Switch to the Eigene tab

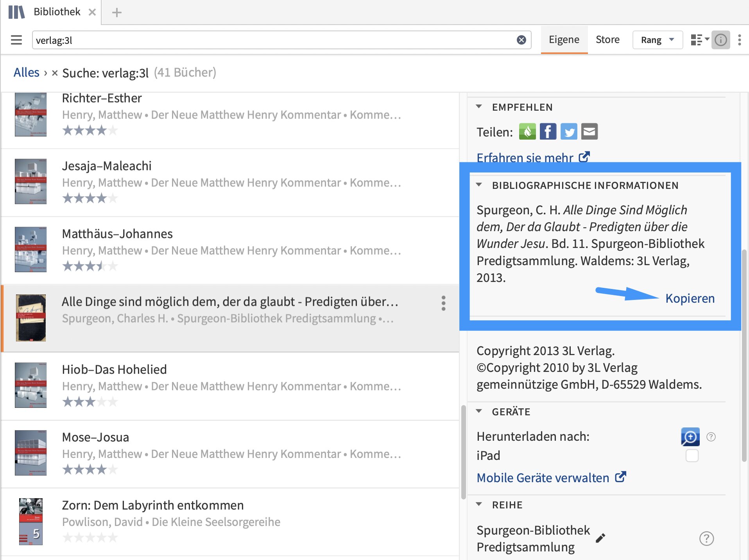tap(564, 39)
